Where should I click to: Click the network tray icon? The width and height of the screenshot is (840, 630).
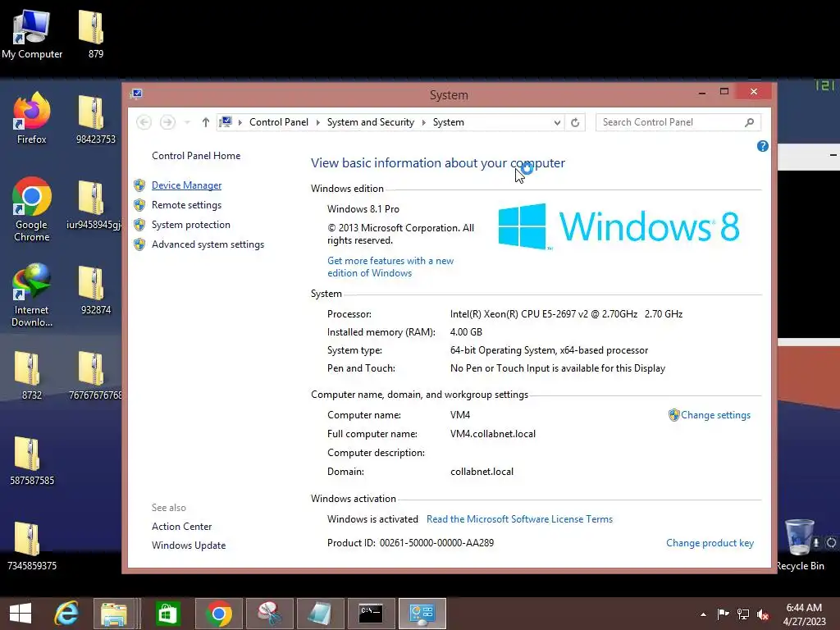click(743, 614)
